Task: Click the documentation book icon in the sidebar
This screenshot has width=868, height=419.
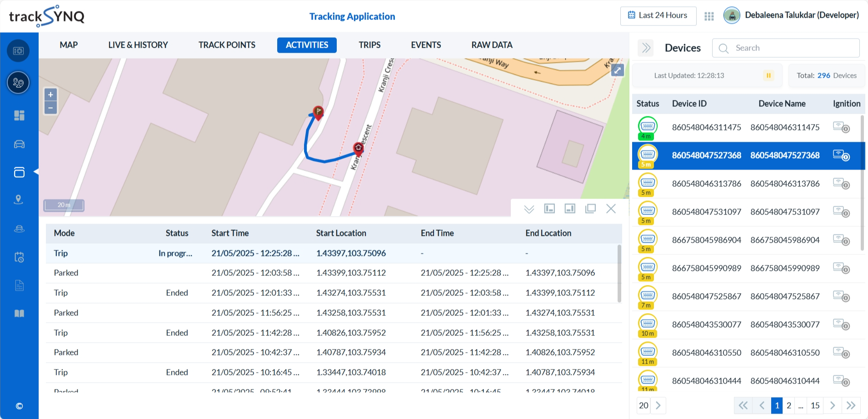Action: click(x=18, y=313)
